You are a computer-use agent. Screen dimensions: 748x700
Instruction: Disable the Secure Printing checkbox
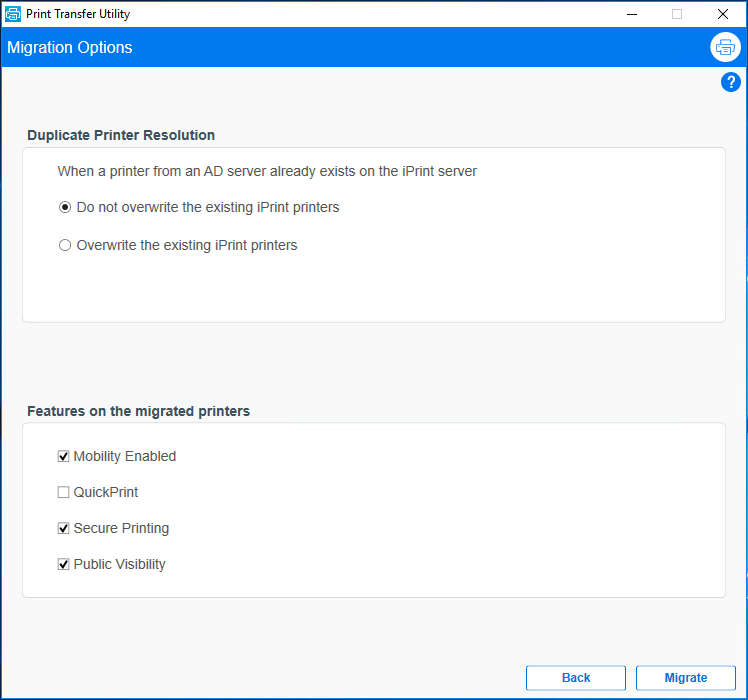click(64, 529)
